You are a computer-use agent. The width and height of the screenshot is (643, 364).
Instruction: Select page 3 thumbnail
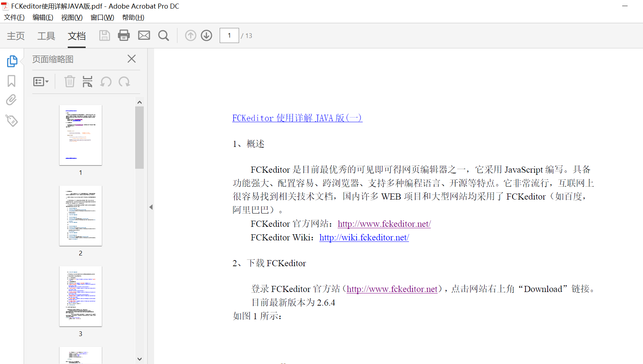[81, 296]
